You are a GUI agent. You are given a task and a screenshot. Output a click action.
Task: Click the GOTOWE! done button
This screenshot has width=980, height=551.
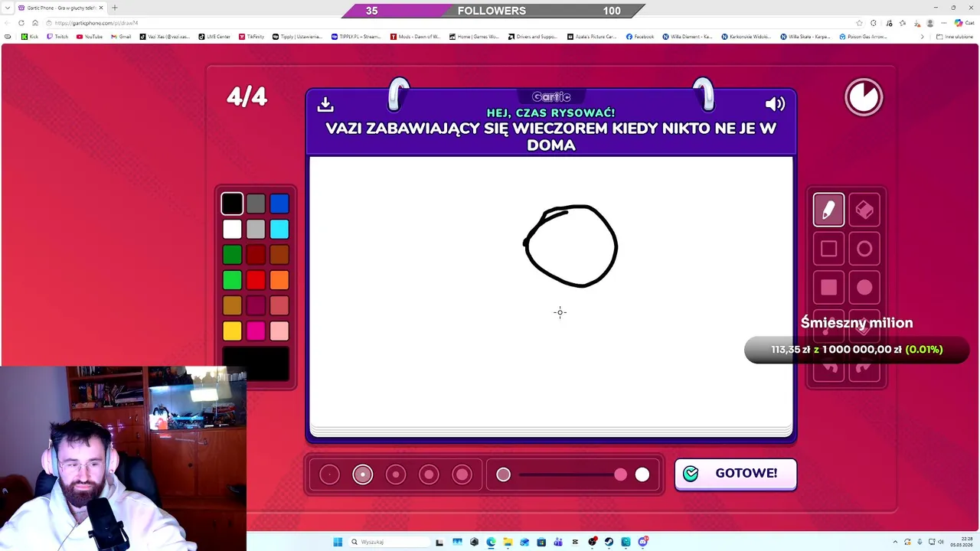pyautogui.click(x=735, y=474)
